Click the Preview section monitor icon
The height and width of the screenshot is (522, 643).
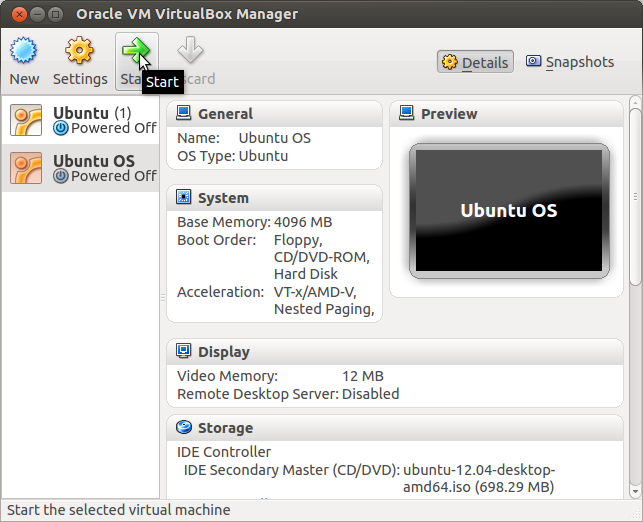pos(406,113)
